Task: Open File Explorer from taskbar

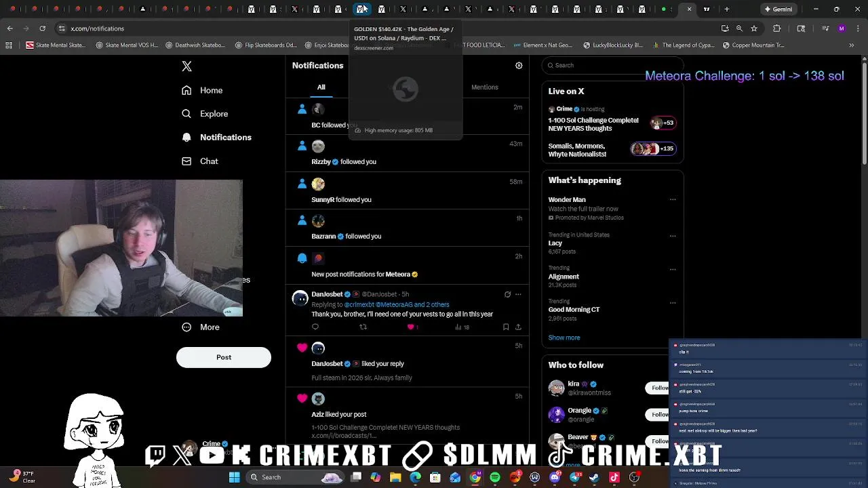Action: (395, 477)
